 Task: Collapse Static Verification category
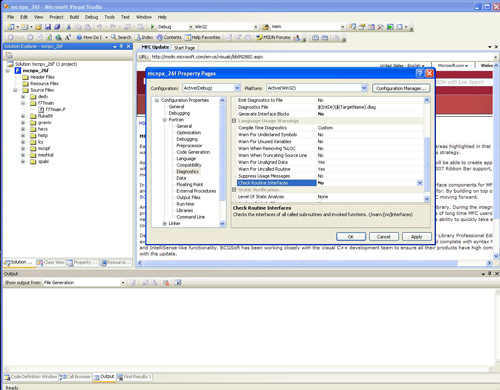coord(234,190)
